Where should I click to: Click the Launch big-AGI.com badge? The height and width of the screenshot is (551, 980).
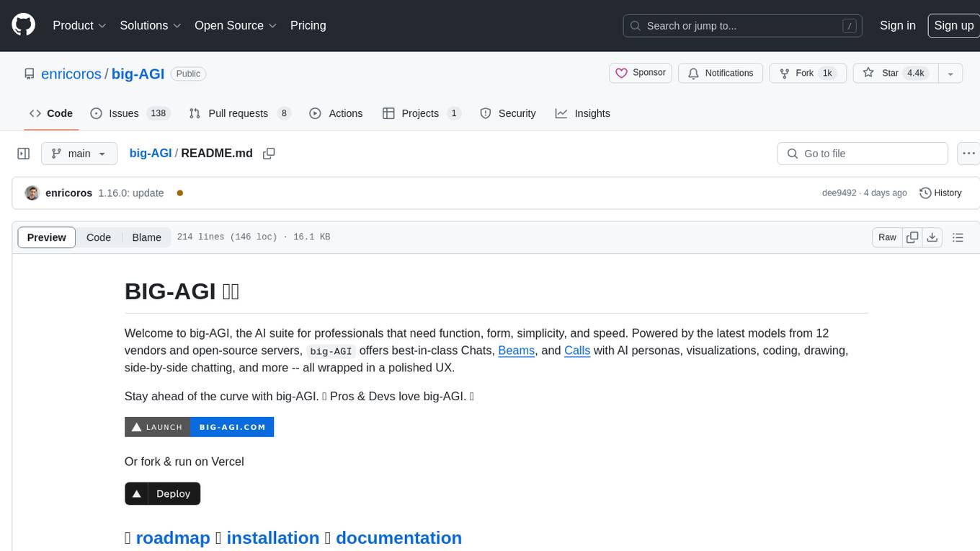tap(199, 427)
